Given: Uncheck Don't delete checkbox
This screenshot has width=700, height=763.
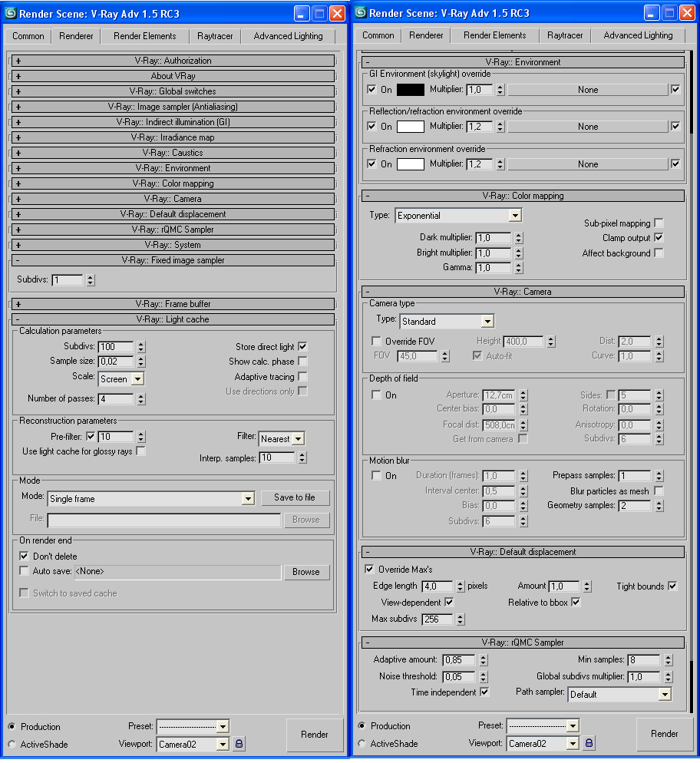Looking at the screenshot, I should pos(24,556).
